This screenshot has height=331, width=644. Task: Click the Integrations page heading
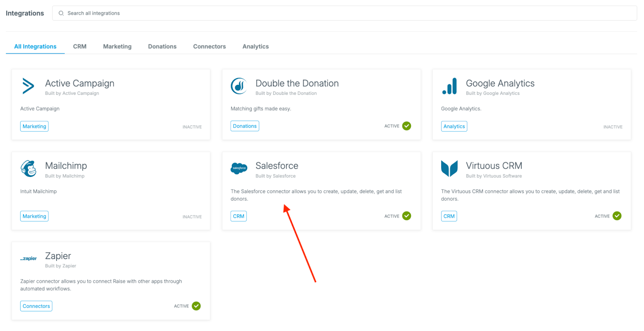click(x=25, y=13)
